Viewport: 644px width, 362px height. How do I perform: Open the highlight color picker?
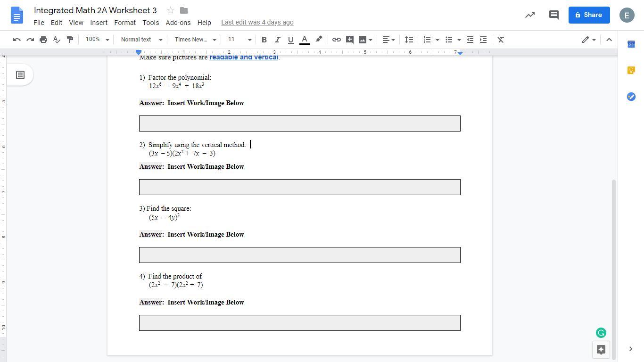[x=319, y=40]
